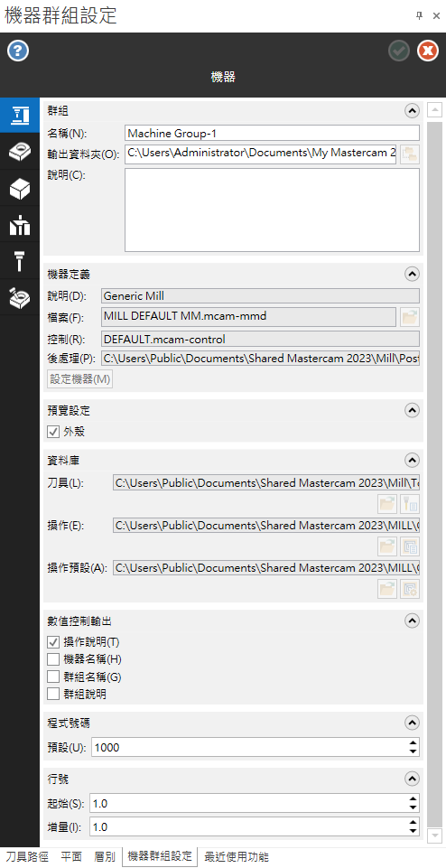Collapse the 程式號碼 section
The height and width of the screenshot is (868, 446).
[412, 723]
